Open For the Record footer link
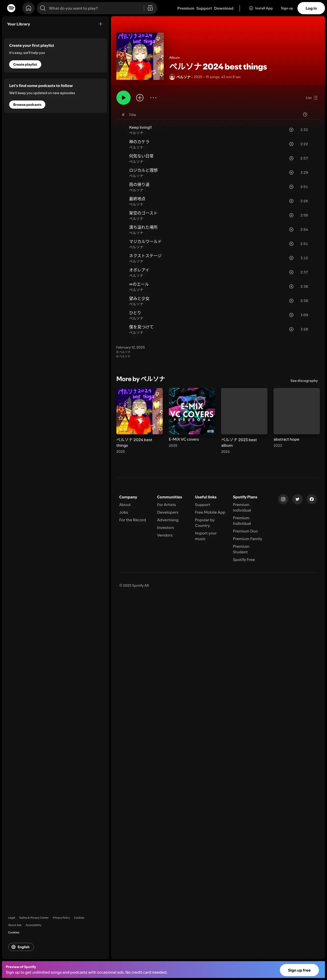The width and height of the screenshot is (327, 980). [x=132, y=520]
